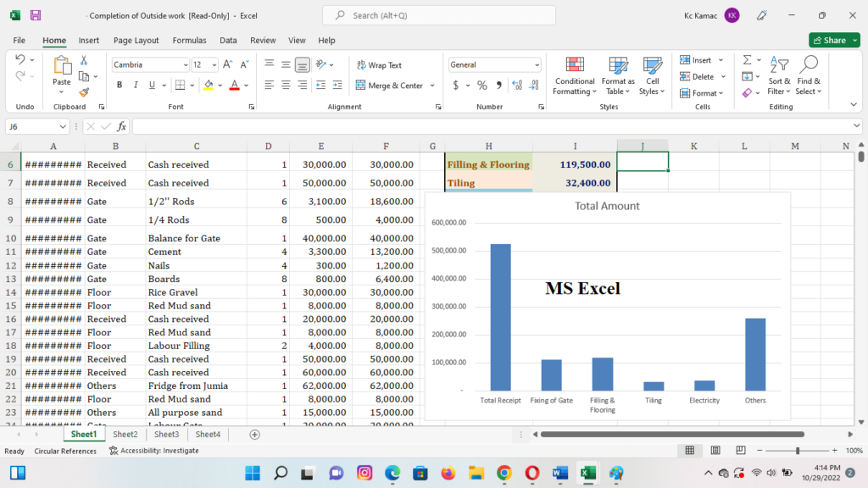This screenshot has width=868, height=488.
Task: Toggle Italic formatting
Action: coord(136,86)
